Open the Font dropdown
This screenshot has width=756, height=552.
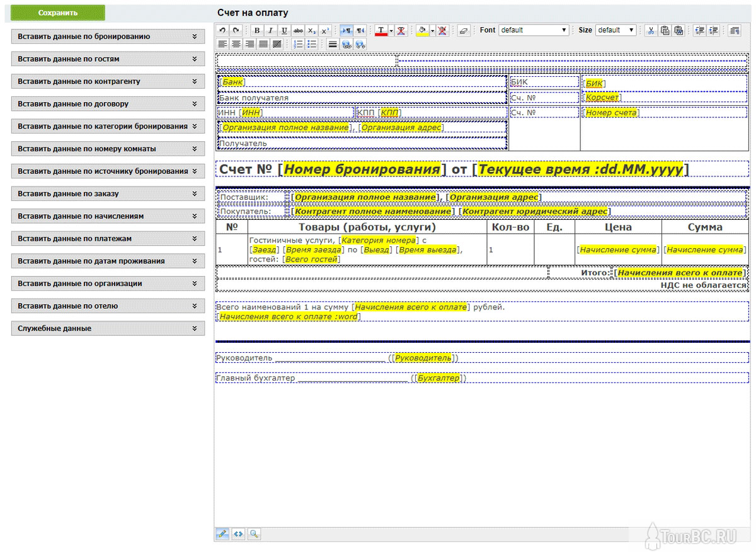[534, 30]
